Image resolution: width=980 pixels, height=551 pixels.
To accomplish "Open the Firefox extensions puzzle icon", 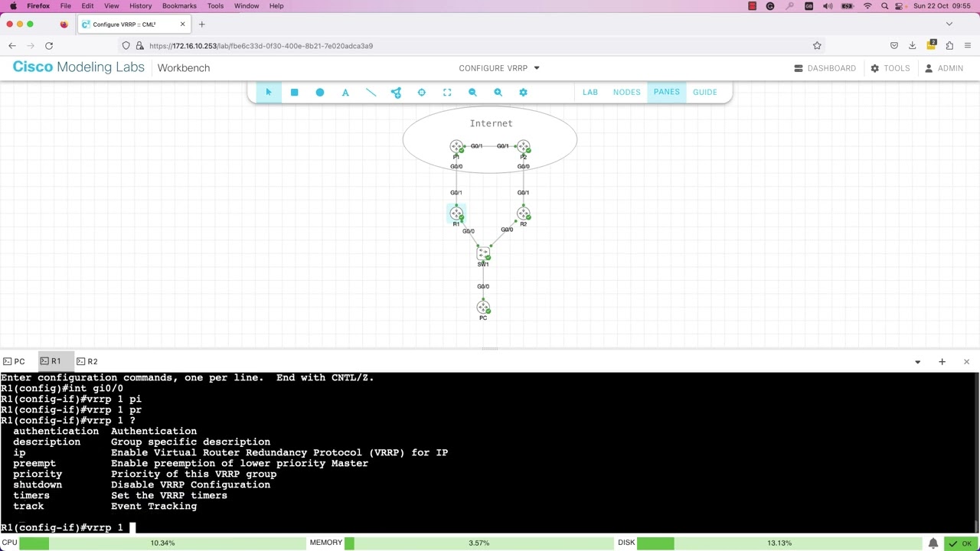I will pyautogui.click(x=949, y=46).
